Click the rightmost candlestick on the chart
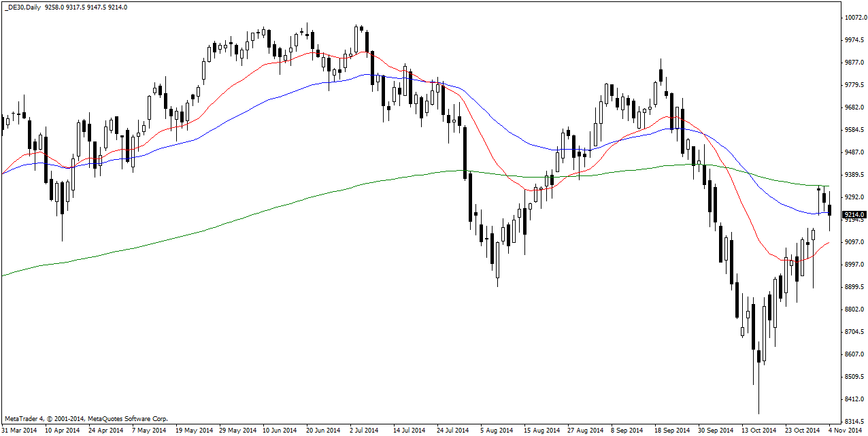 (x=829, y=210)
